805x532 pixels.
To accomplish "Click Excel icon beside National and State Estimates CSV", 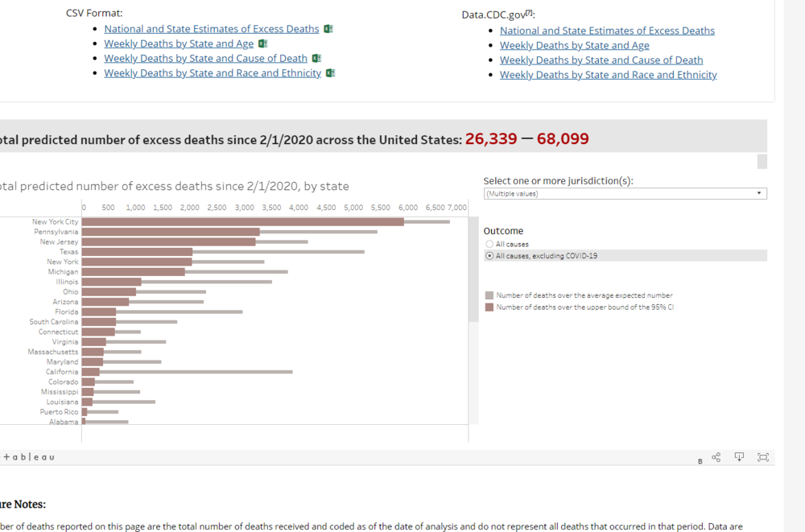I will coord(328,29).
